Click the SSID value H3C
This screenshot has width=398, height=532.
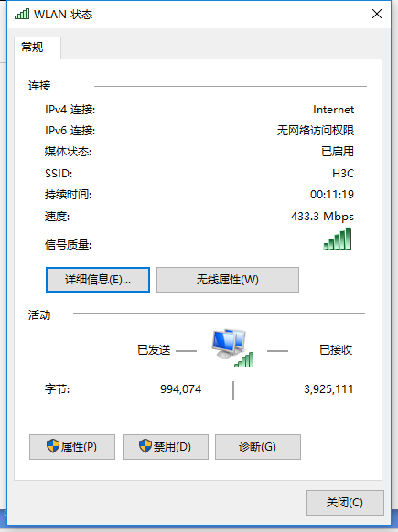pyautogui.click(x=343, y=174)
